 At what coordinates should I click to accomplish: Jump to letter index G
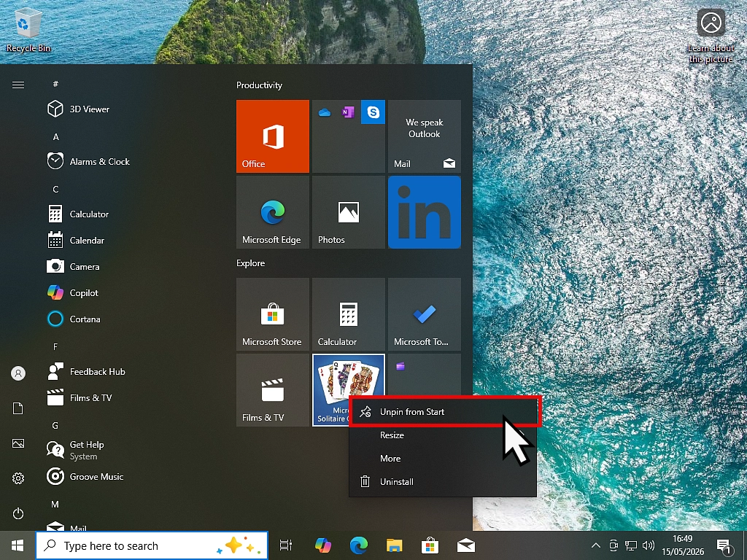55,426
